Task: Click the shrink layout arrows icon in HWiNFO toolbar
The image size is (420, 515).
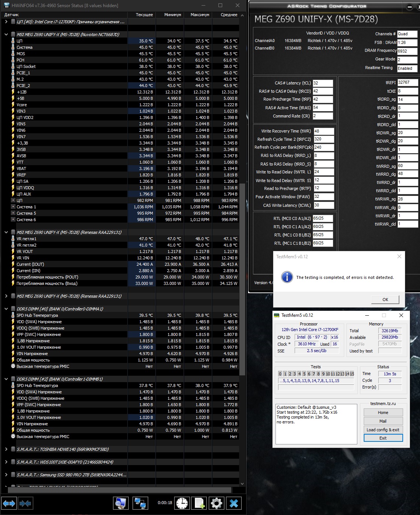Action: pyautogui.click(x=25, y=503)
